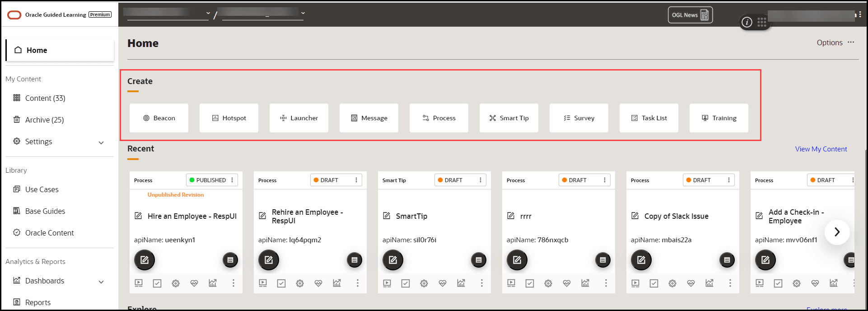
Task: Open the notes icon on Hire an Employee card
Action: tap(230, 260)
